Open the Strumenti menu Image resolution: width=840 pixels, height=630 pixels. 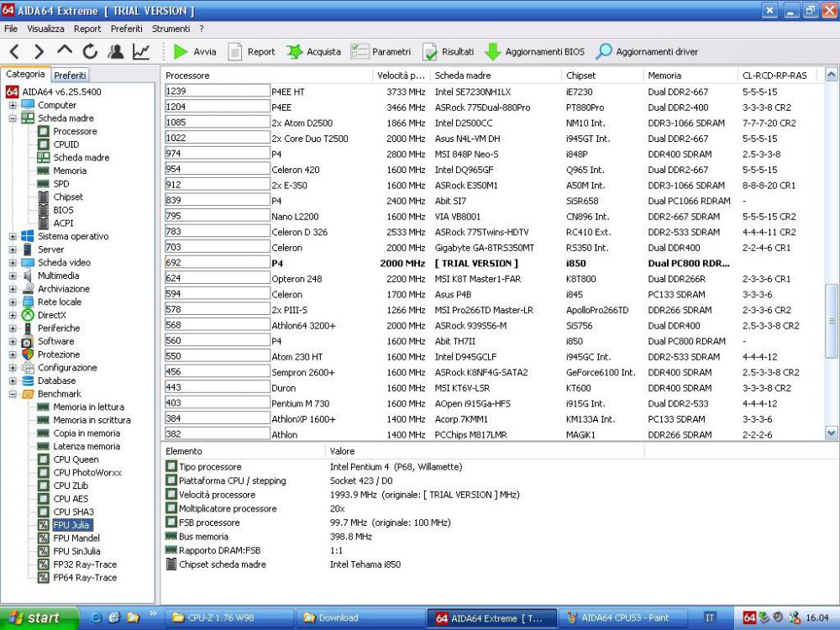pyautogui.click(x=171, y=29)
